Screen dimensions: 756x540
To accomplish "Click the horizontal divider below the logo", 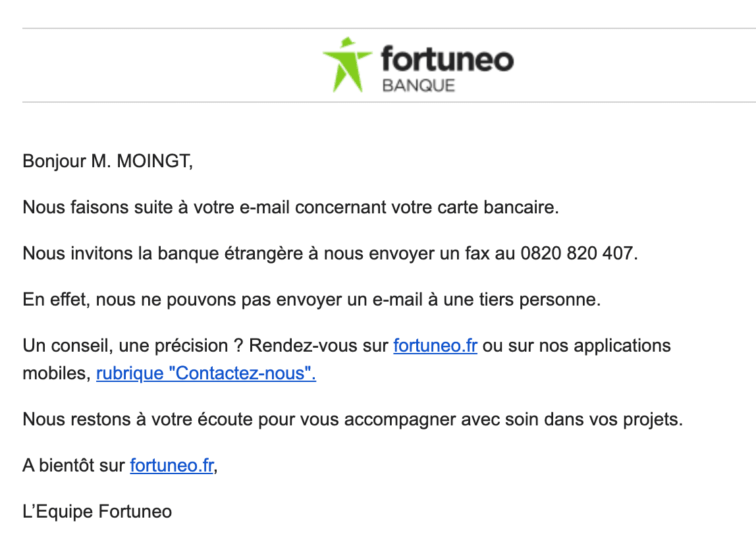I will pos(389,102).
